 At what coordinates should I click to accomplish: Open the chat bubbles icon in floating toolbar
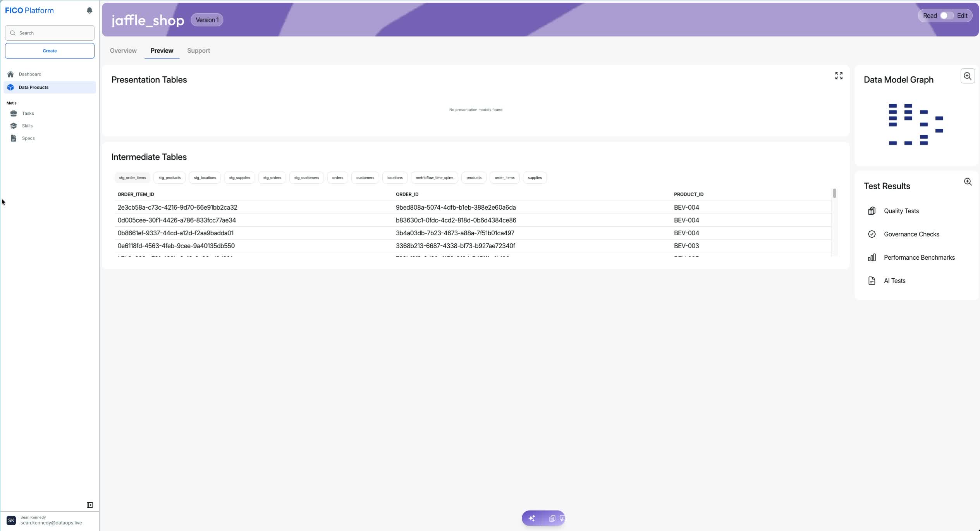tap(562, 518)
